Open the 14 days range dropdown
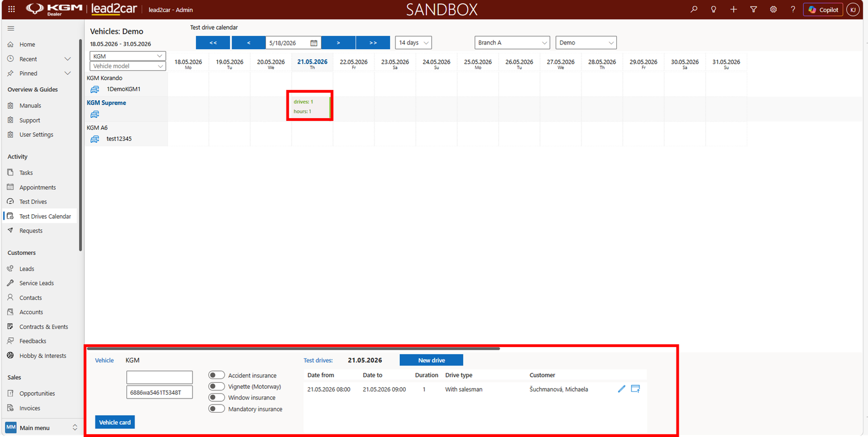The width and height of the screenshot is (868, 437). coord(413,43)
